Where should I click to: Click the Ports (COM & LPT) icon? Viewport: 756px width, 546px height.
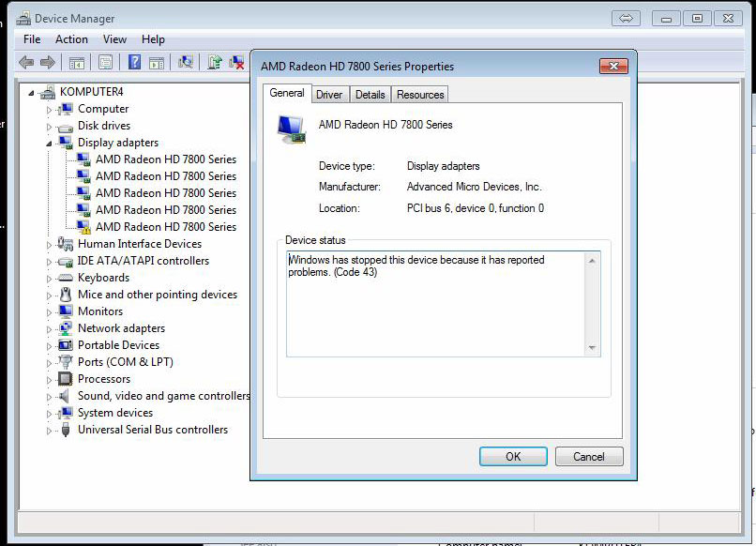65,361
